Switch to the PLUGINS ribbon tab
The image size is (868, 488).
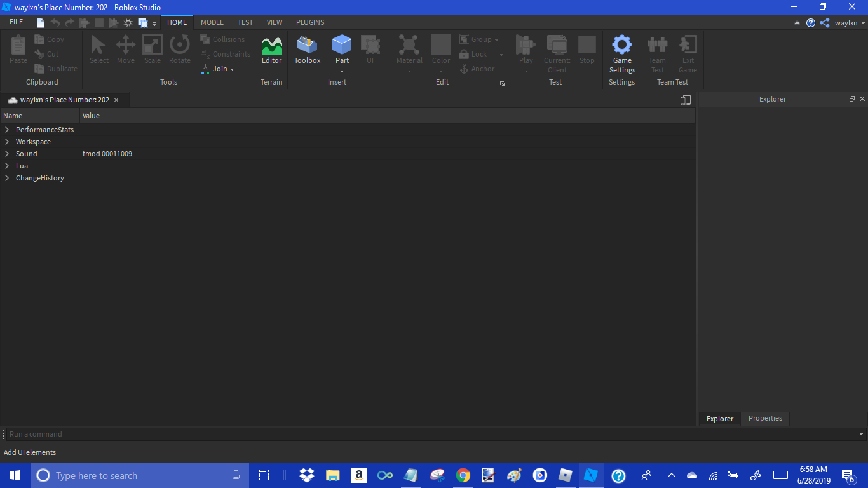click(310, 22)
